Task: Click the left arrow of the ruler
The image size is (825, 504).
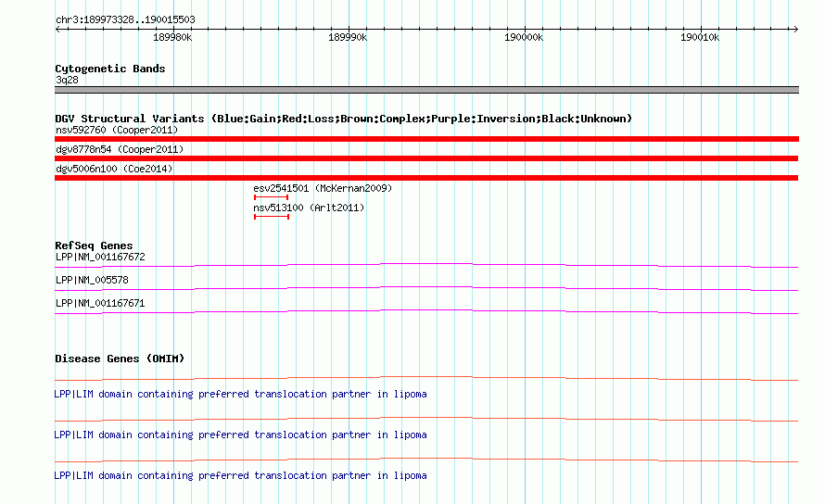Action: tap(57, 29)
